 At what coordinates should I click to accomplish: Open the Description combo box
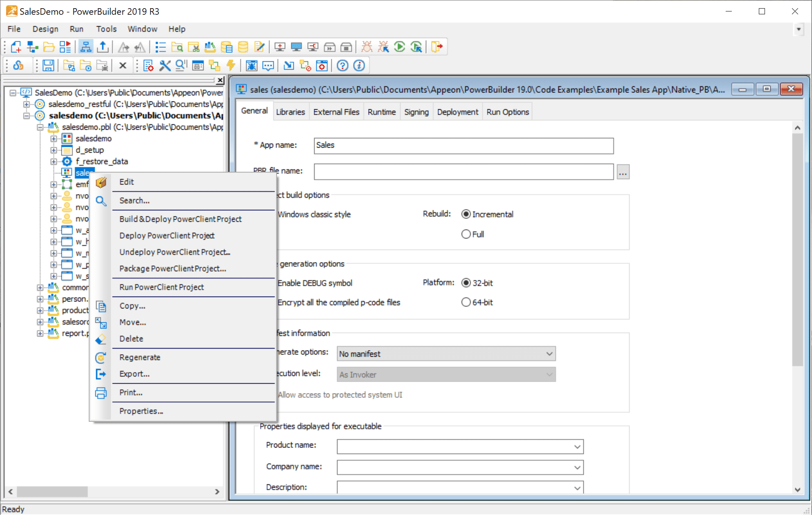point(460,488)
